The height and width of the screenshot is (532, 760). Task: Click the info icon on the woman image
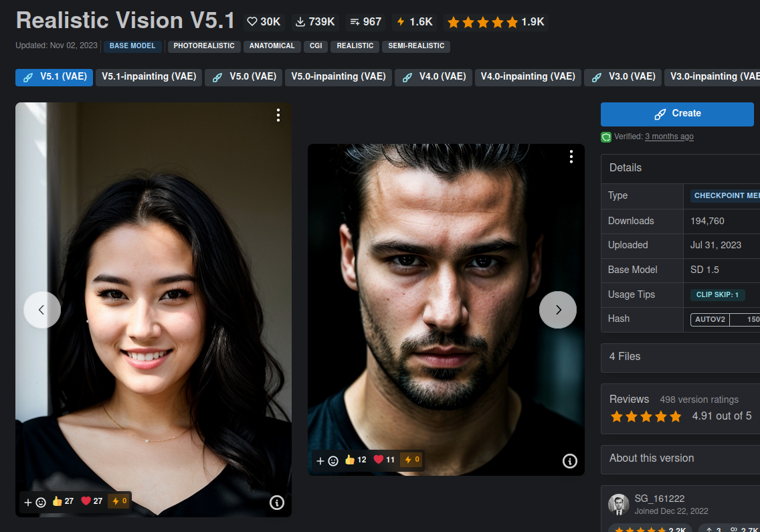[x=277, y=503]
